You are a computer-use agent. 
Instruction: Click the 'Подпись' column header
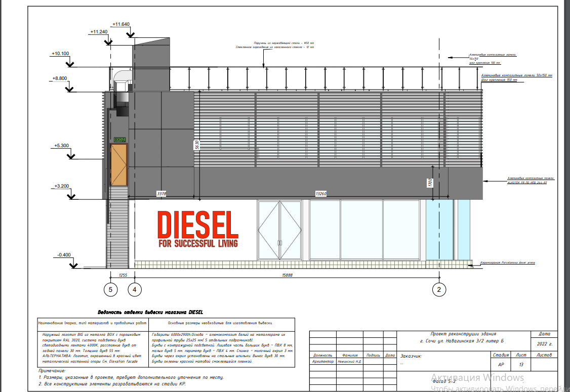373,355
